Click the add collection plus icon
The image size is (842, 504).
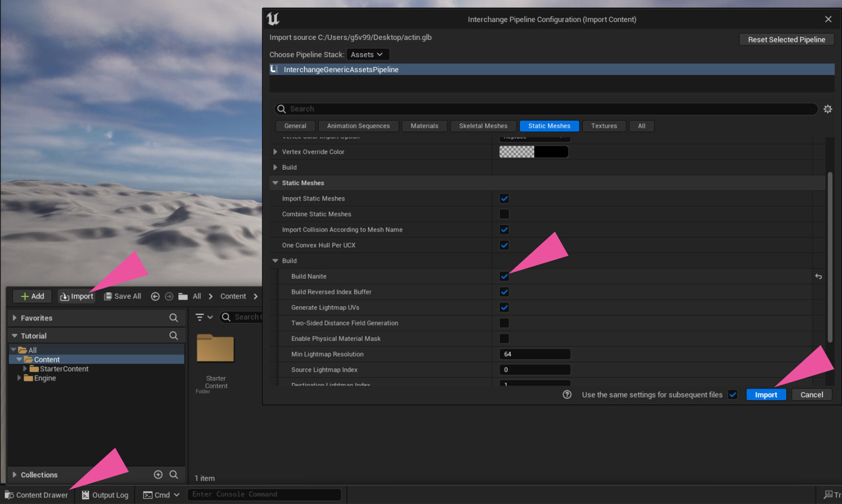(158, 475)
